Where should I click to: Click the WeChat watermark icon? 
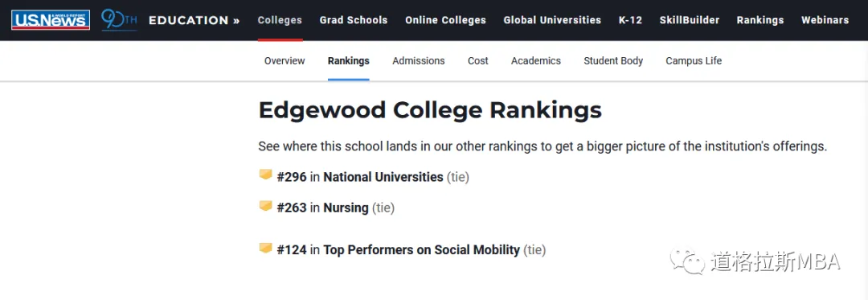[x=687, y=260]
